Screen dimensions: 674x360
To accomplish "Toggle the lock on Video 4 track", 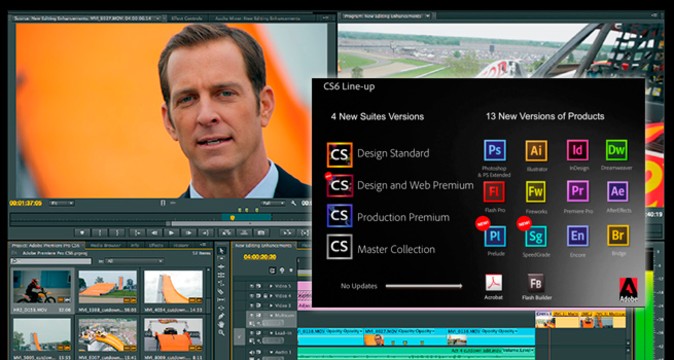I will click(x=265, y=296).
